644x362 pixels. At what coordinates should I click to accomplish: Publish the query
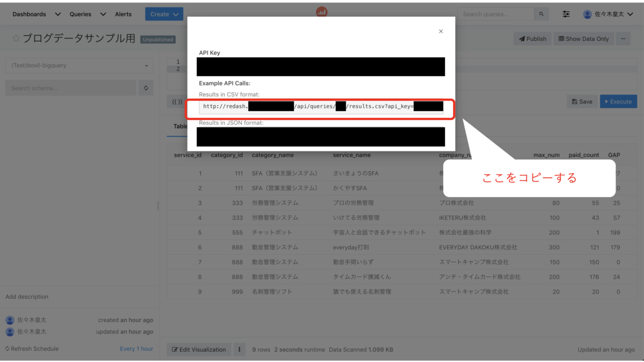[532, 39]
